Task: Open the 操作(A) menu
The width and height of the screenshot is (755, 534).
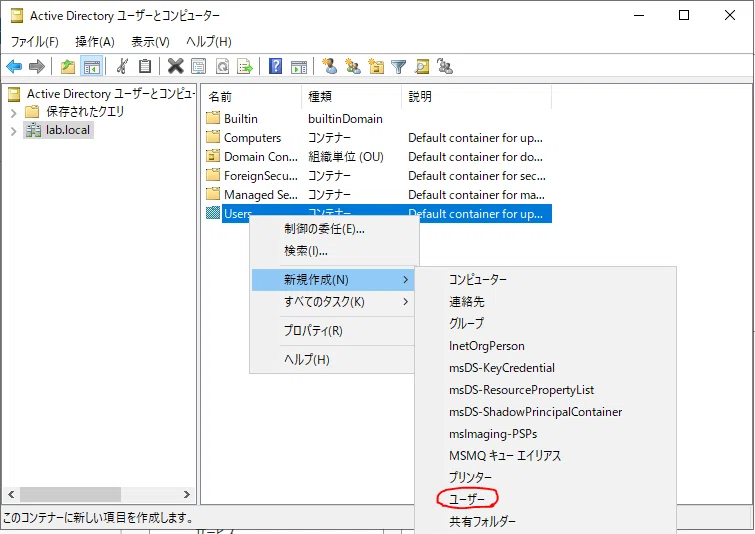Action: [95, 41]
